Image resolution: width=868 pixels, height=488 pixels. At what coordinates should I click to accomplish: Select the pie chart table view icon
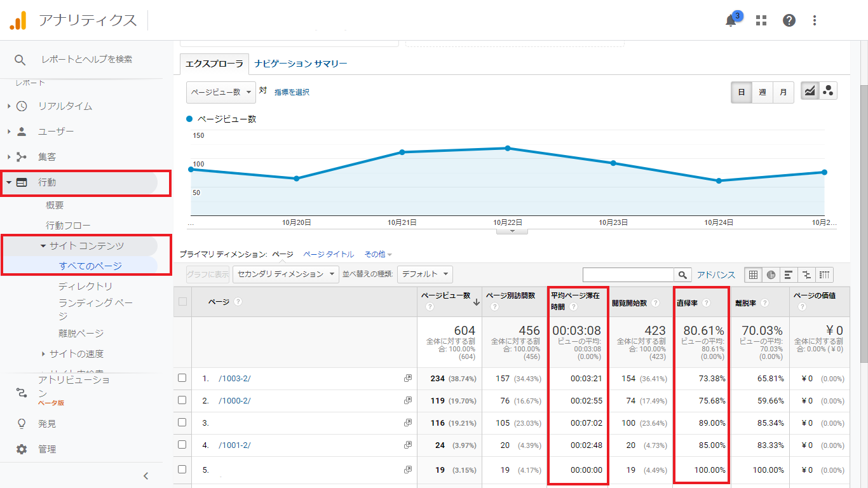[x=771, y=275]
